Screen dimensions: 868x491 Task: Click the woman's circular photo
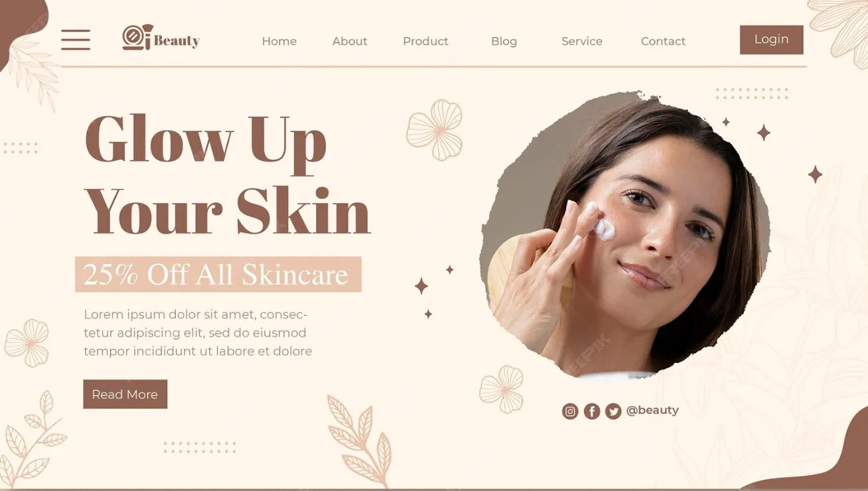click(625, 236)
